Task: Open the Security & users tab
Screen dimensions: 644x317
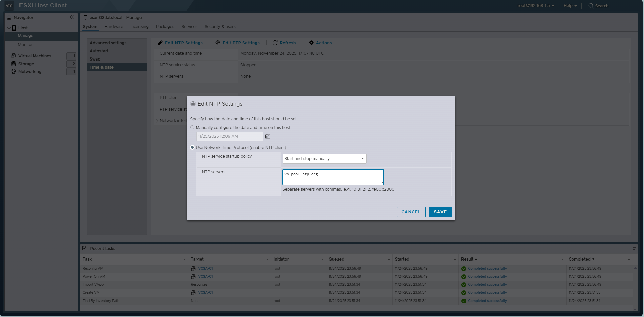Action: pos(220,26)
